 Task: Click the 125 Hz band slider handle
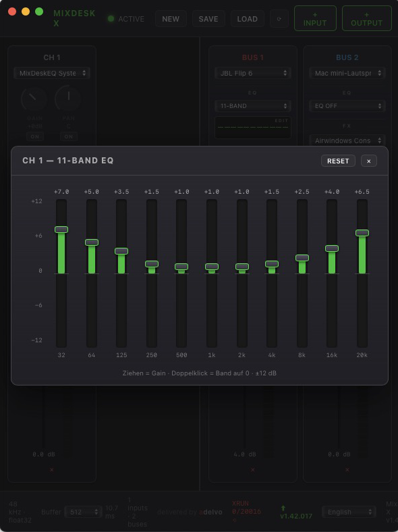[x=121, y=251]
